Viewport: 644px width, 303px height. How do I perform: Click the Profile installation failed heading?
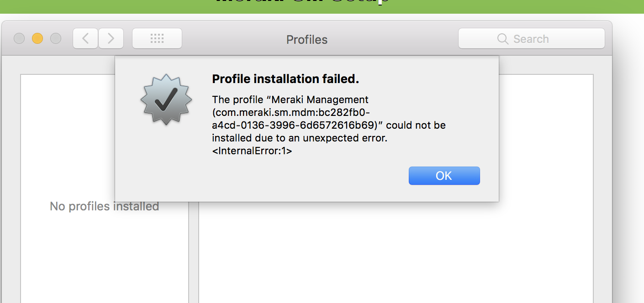pyautogui.click(x=285, y=78)
